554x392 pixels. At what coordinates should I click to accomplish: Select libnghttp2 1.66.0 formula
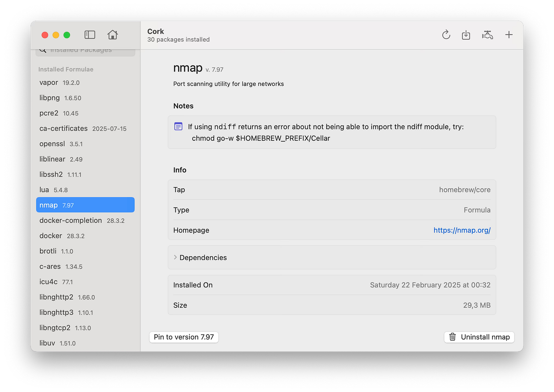(x=85, y=297)
